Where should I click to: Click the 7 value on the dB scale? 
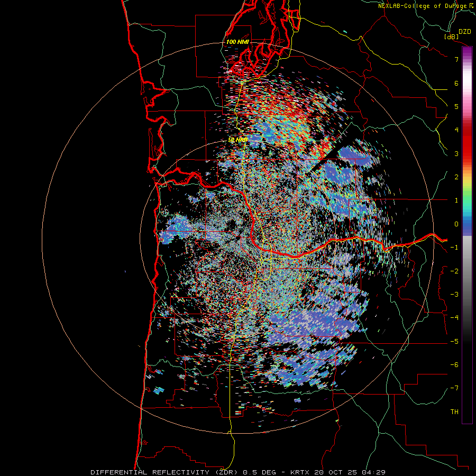[x=456, y=59]
